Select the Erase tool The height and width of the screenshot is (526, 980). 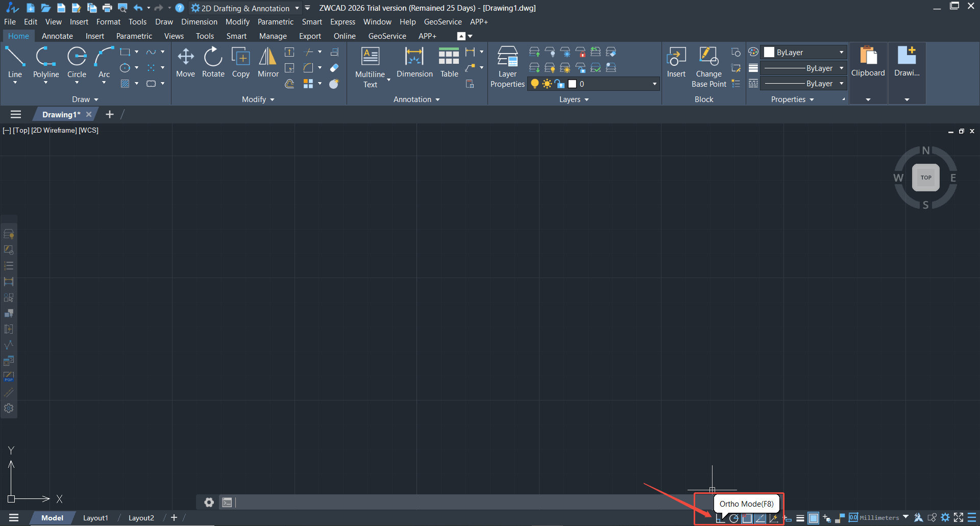334,68
